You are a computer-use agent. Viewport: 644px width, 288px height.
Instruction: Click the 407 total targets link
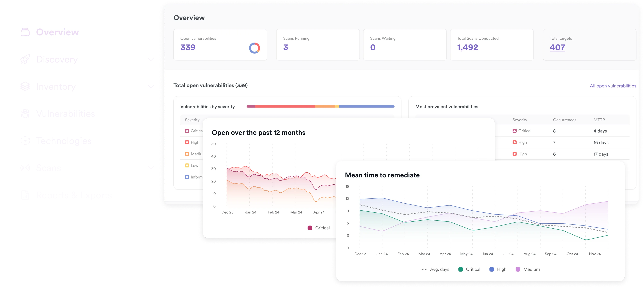pyautogui.click(x=557, y=47)
